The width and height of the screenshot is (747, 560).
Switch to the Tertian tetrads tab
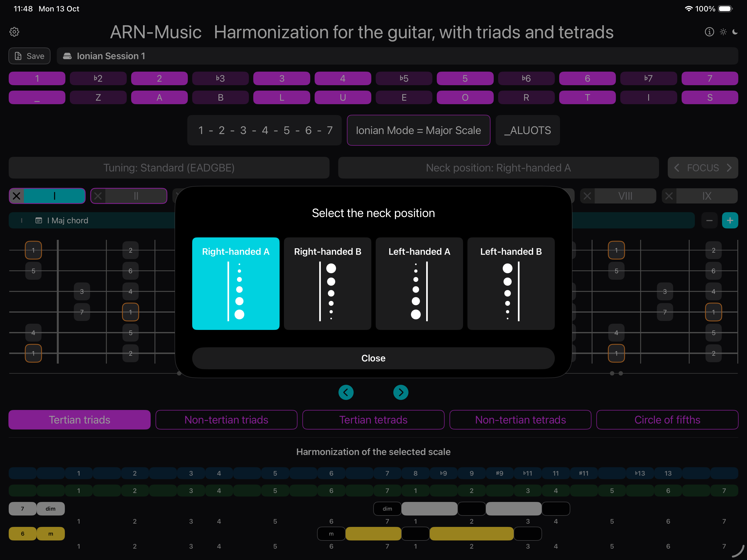point(373,419)
